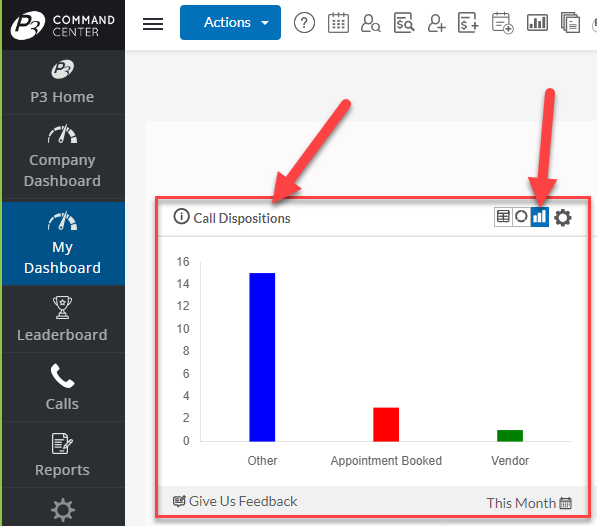Switch Call Dispositions to table view

[503, 217]
